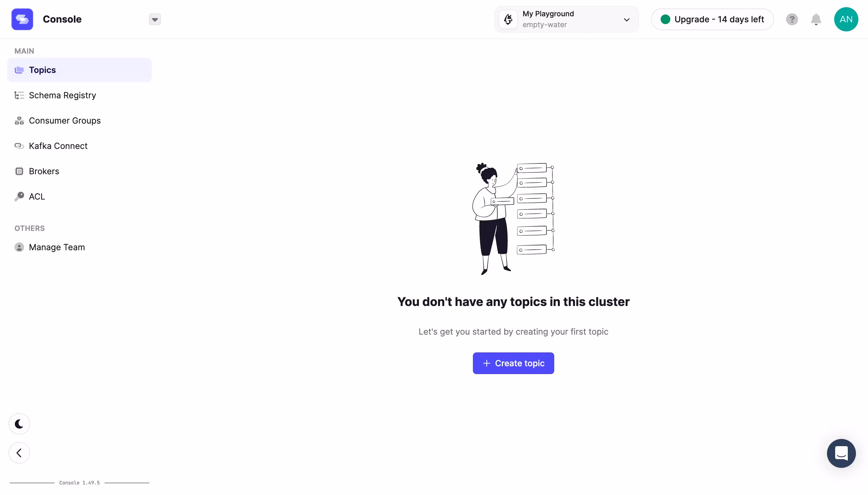Select the Topics sidebar item
Screen dimensions: 868x495
[x=79, y=70]
